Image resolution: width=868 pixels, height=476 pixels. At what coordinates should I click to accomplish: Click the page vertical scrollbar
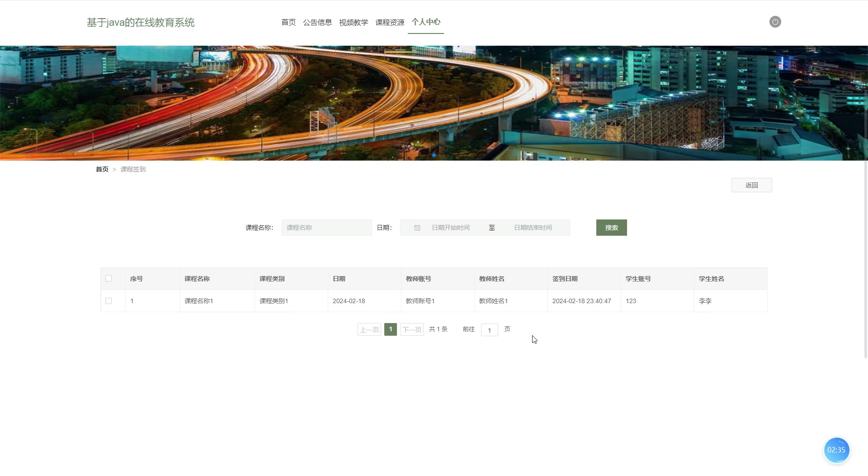click(x=866, y=224)
